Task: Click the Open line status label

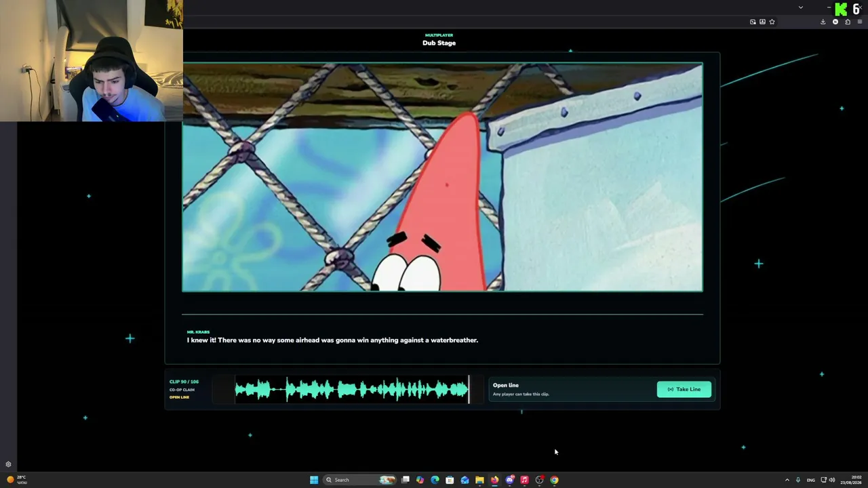Action: [506, 385]
